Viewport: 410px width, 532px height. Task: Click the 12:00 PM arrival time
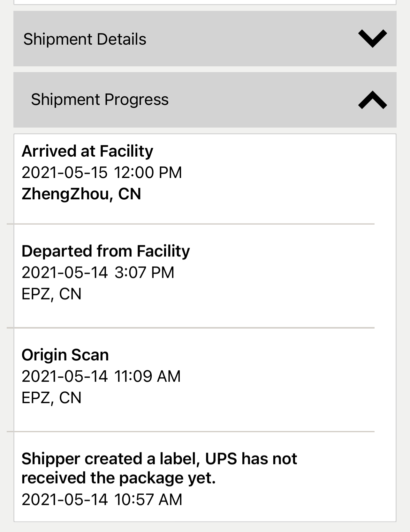148,173
